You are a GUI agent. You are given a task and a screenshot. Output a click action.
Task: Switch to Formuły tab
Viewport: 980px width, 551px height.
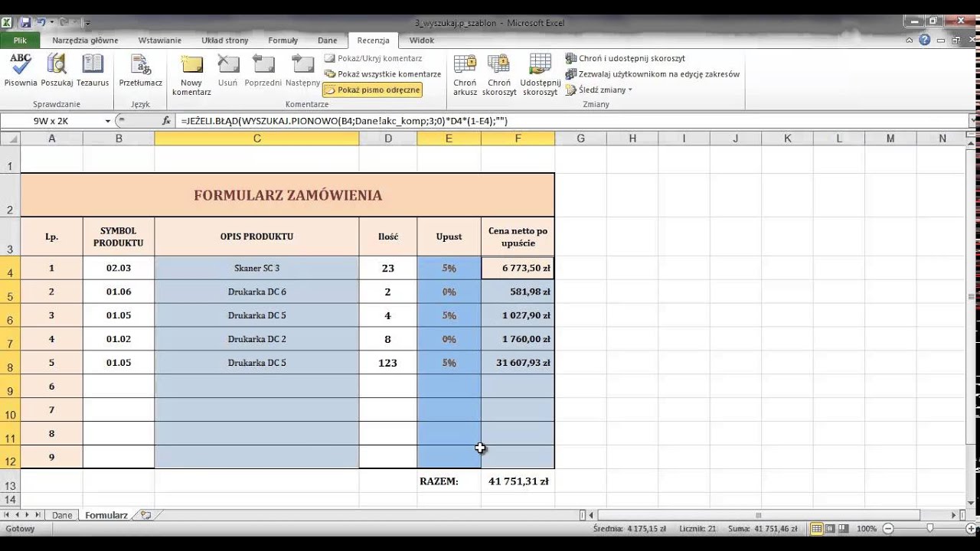[x=283, y=41]
